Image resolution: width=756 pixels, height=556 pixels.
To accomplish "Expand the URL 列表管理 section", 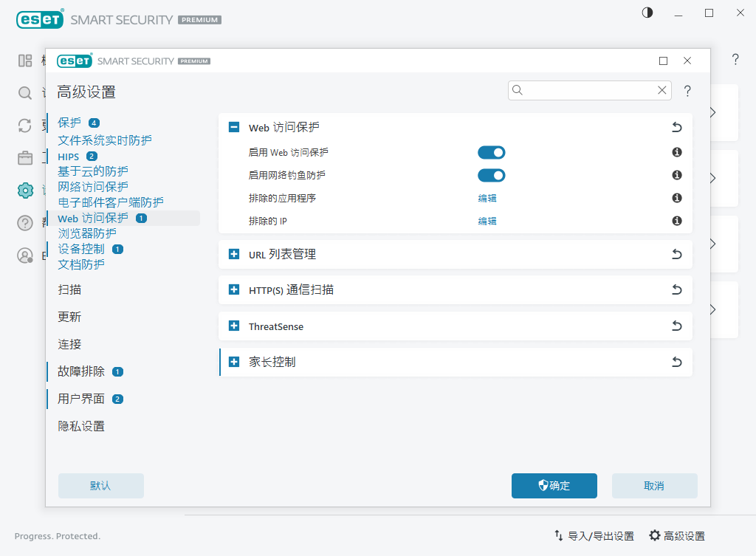I will coord(234,254).
